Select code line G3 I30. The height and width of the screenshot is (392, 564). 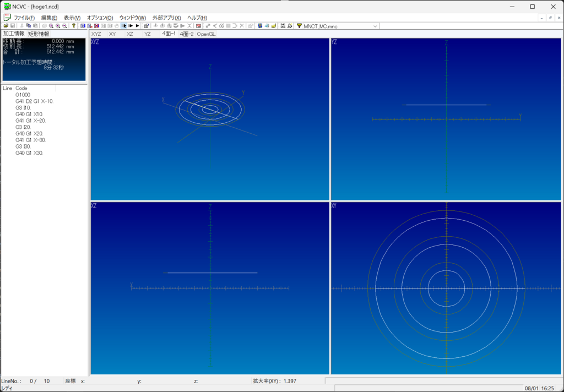coord(23,147)
